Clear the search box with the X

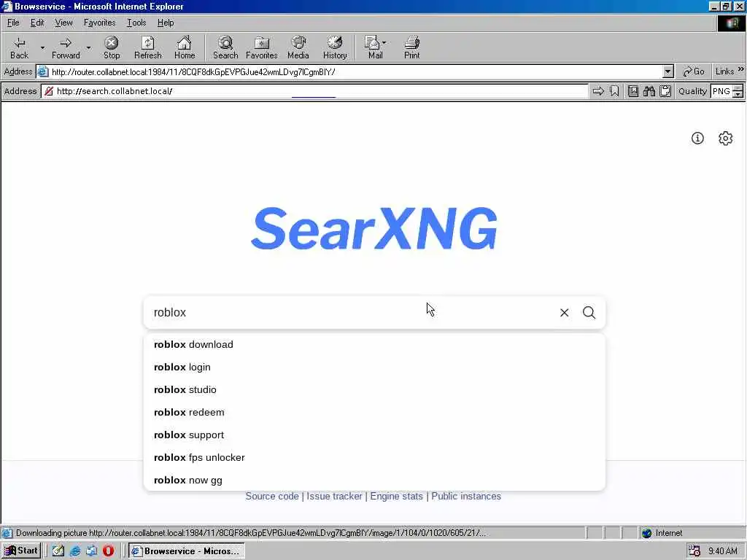pyautogui.click(x=564, y=312)
